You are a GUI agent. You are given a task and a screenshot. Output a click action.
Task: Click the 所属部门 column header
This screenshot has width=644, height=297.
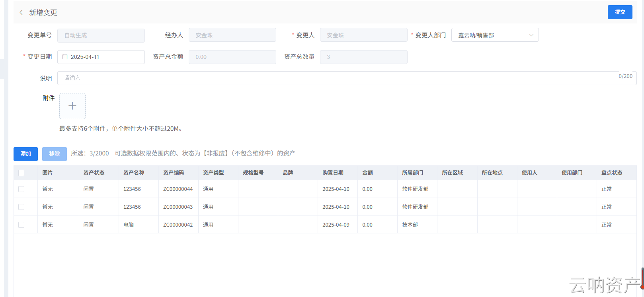click(x=413, y=173)
